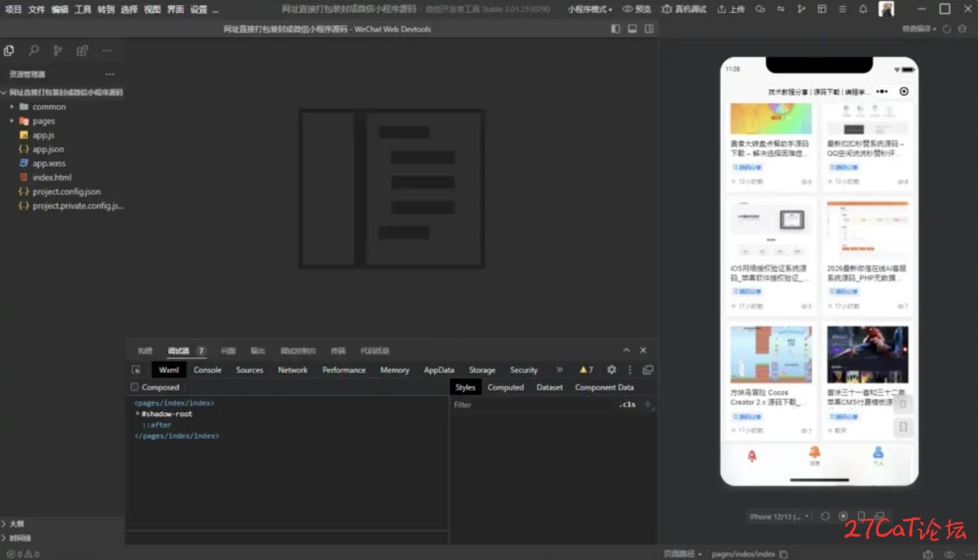Open the app.json file
The width and height of the screenshot is (978, 560).
click(48, 149)
